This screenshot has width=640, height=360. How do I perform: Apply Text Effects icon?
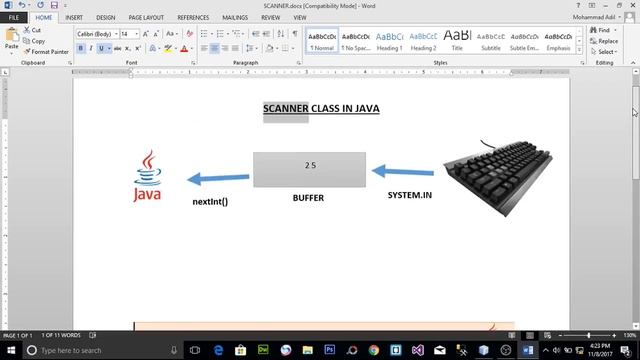[153, 48]
